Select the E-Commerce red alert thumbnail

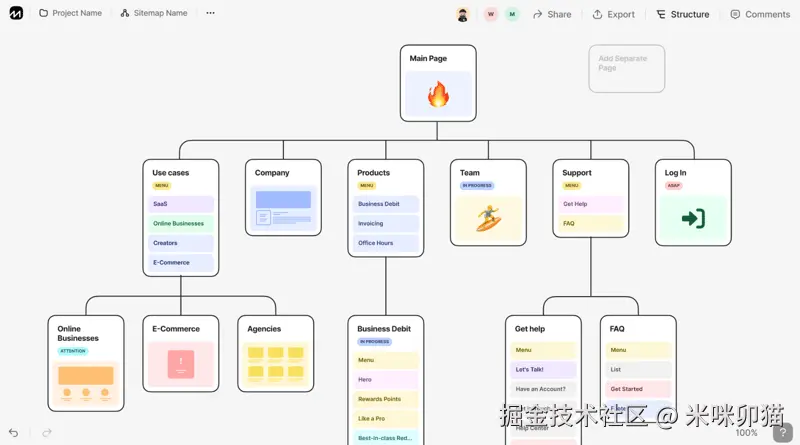coord(181,364)
